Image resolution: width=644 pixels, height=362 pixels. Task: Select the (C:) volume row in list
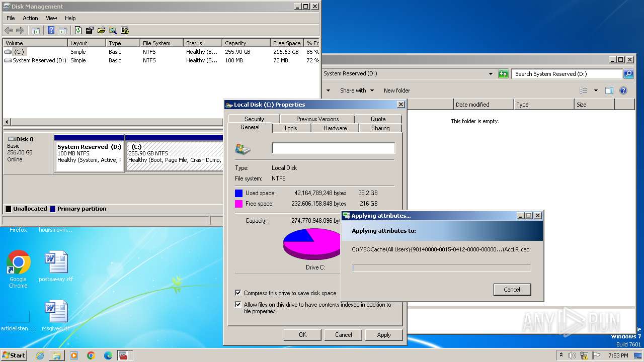click(x=161, y=52)
